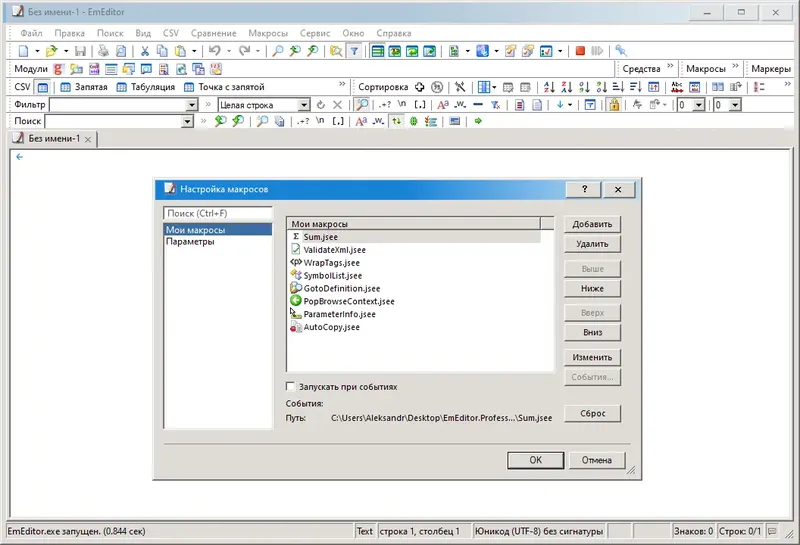Click OK in macro settings dialog
Image resolution: width=800 pixels, height=545 pixels.
click(x=535, y=460)
